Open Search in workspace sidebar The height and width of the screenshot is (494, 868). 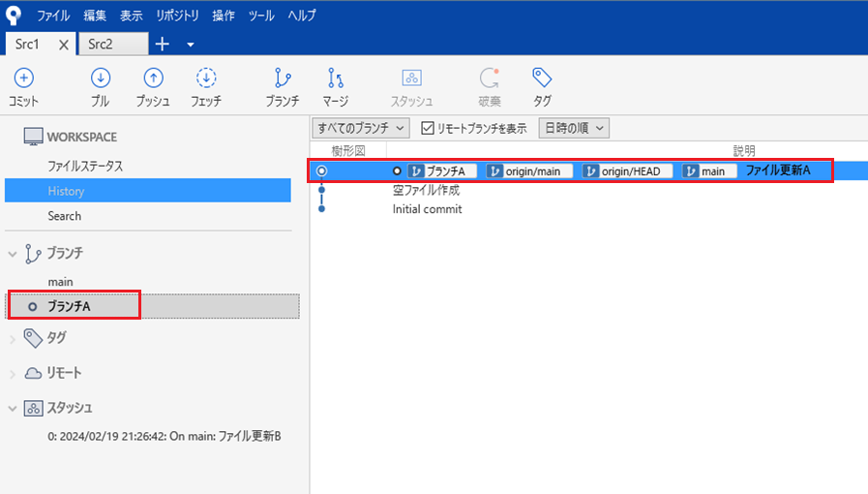64,216
